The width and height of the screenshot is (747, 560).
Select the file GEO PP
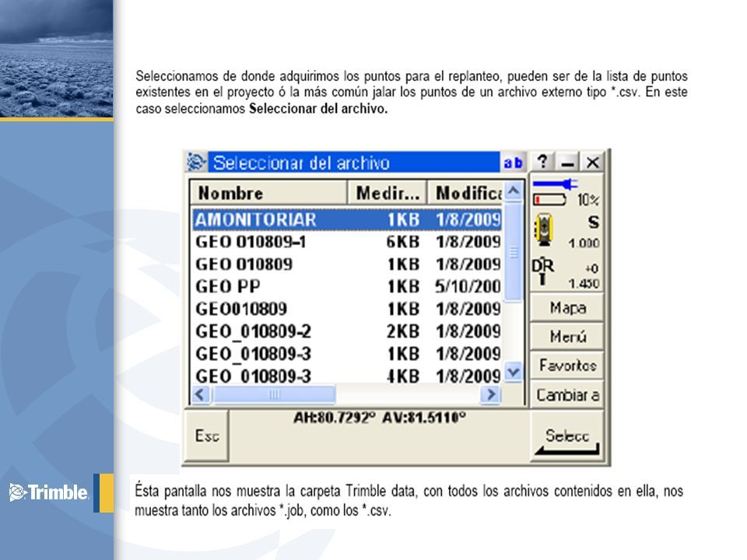click(x=347, y=287)
